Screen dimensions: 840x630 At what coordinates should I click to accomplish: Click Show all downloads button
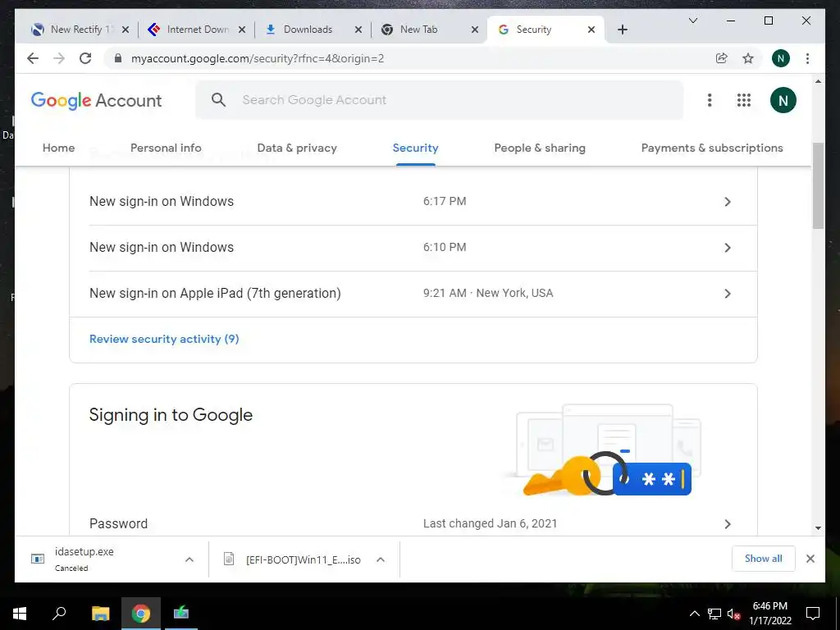tap(763, 558)
